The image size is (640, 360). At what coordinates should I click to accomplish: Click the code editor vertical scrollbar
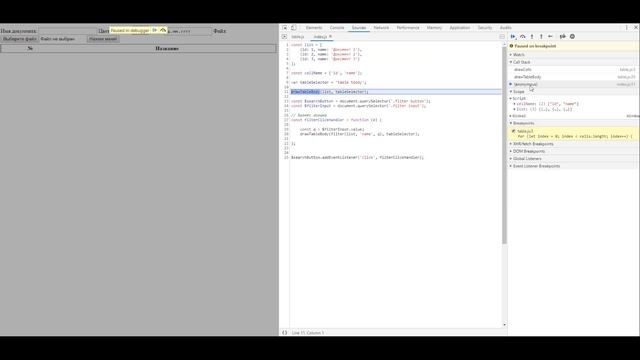click(x=504, y=144)
